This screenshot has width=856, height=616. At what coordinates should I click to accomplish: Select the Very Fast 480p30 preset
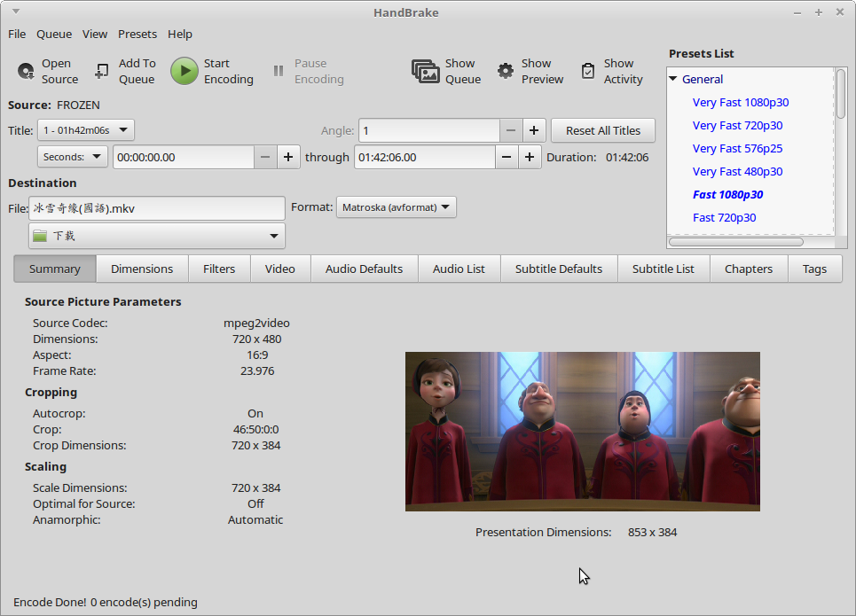click(x=737, y=171)
